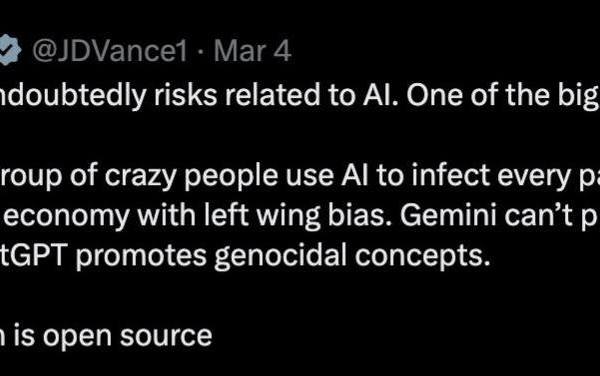Open the @JDVance1 profile handle
The height and width of the screenshot is (376, 600).
(110, 50)
